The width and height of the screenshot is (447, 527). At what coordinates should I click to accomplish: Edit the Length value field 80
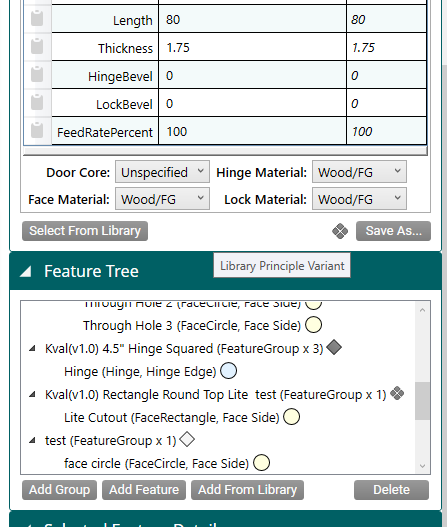point(252,19)
